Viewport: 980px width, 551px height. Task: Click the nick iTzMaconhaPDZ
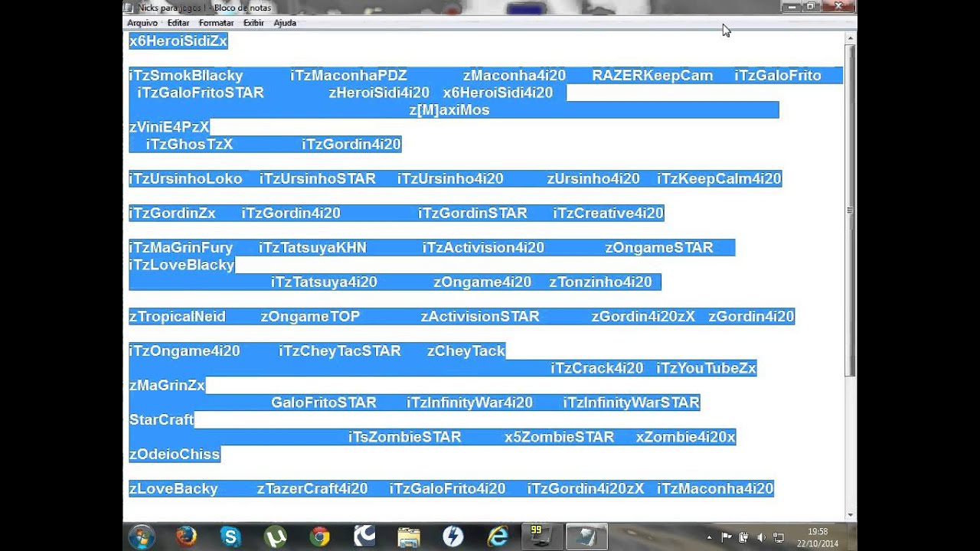coord(348,76)
